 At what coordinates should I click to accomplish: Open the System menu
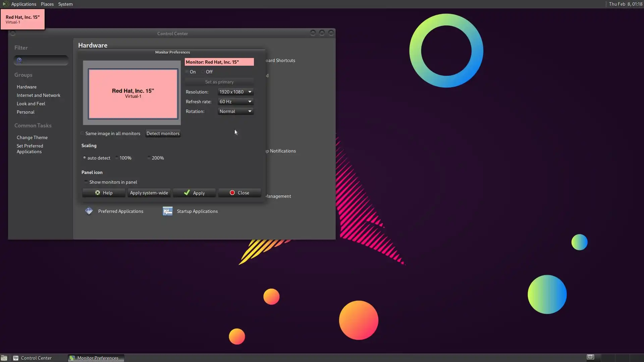[x=65, y=4]
